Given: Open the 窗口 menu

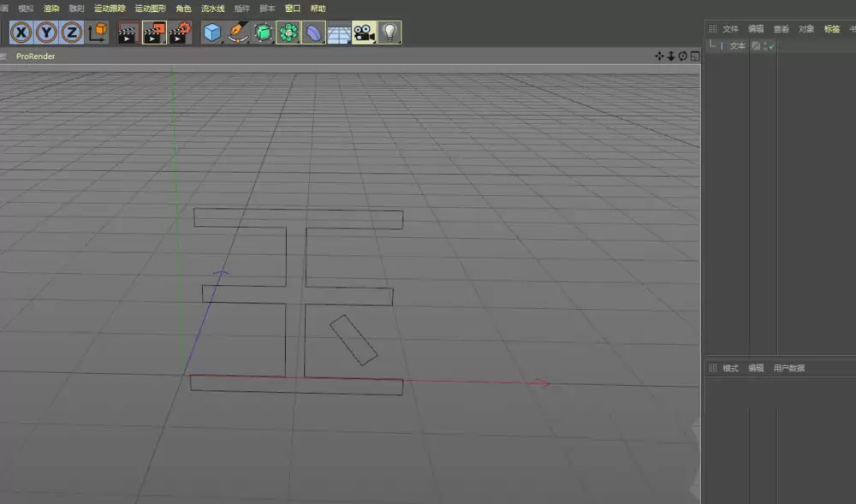Looking at the screenshot, I should click(x=292, y=8).
